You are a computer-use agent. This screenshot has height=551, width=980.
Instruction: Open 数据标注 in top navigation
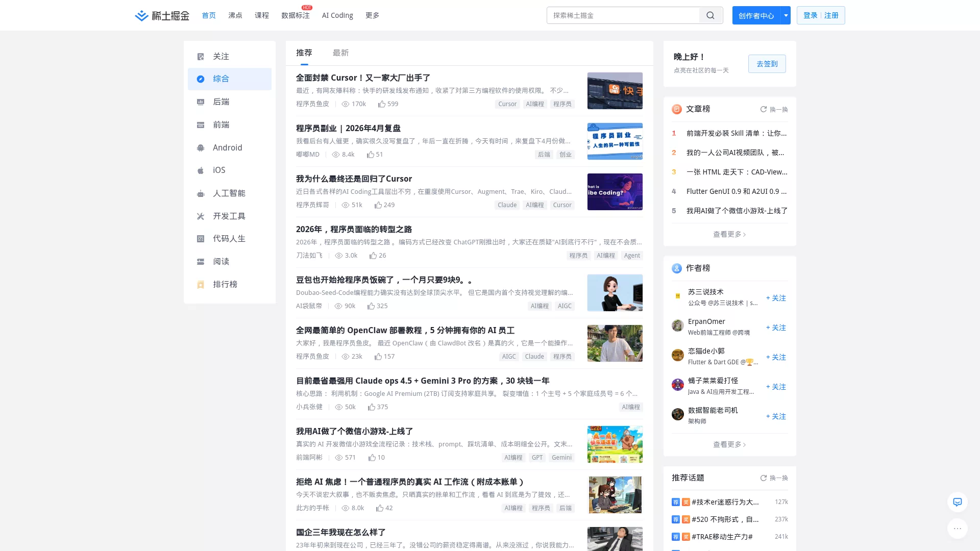coord(296,15)
